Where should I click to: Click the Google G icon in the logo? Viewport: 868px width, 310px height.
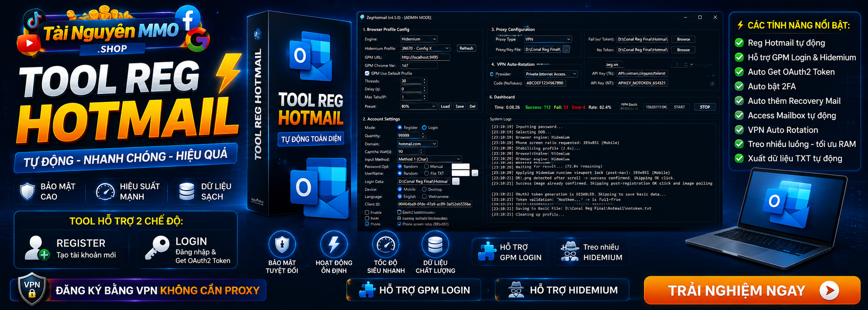point(198,41)
